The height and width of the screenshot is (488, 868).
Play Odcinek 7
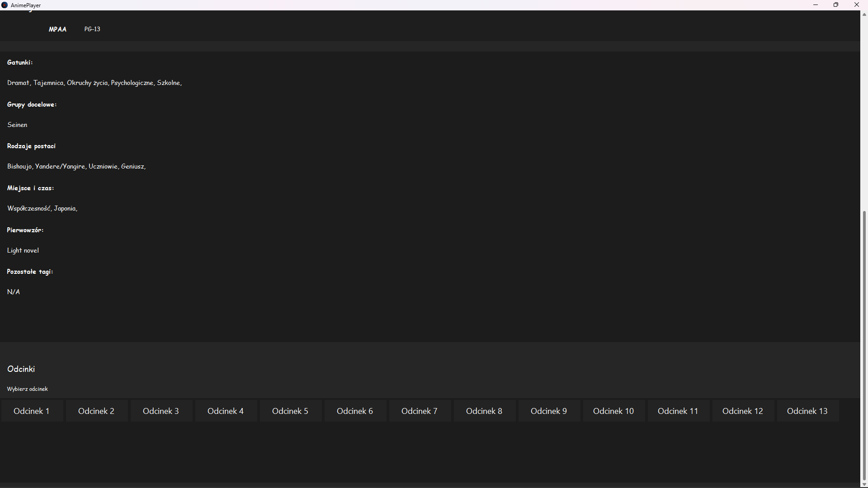419,411
